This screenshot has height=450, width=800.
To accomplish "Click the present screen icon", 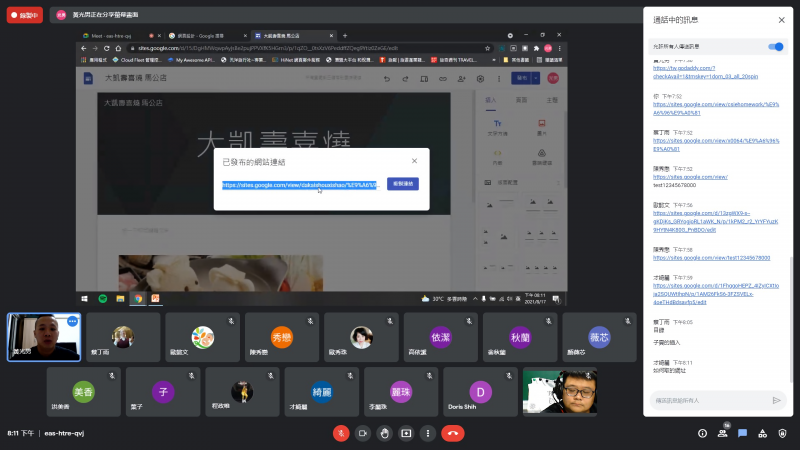I will point(406,433).
